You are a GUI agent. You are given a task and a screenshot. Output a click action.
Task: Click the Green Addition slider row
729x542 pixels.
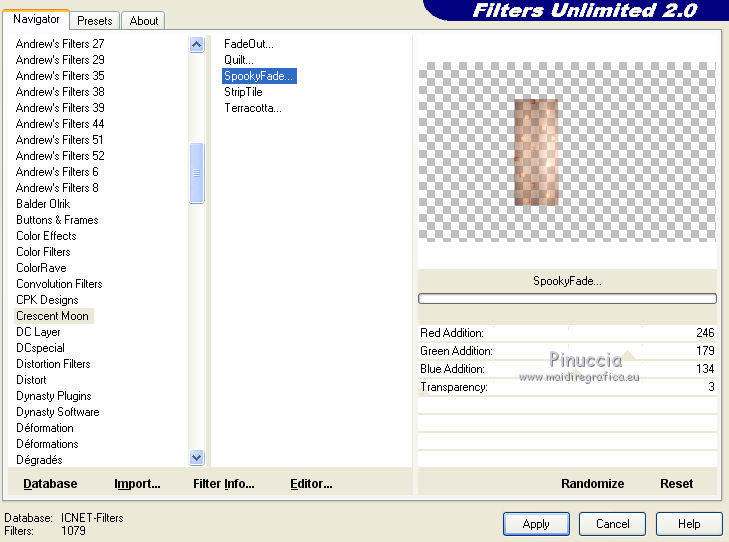tap(567, 351)
